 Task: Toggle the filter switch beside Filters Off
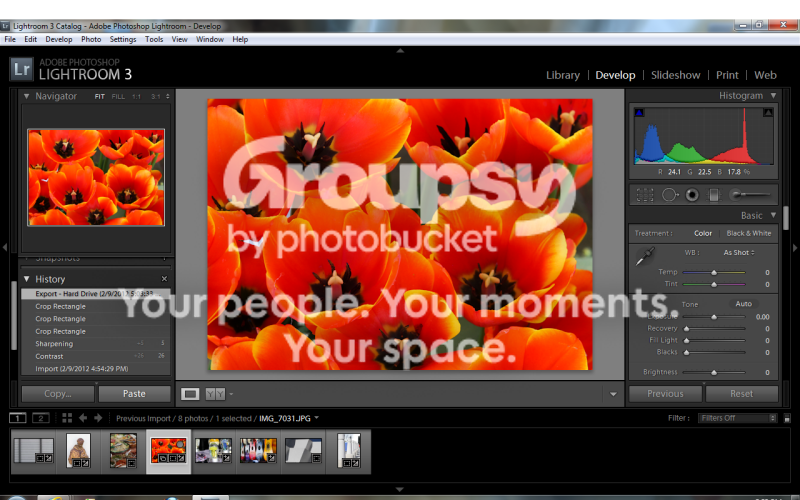tap(787, 418)
